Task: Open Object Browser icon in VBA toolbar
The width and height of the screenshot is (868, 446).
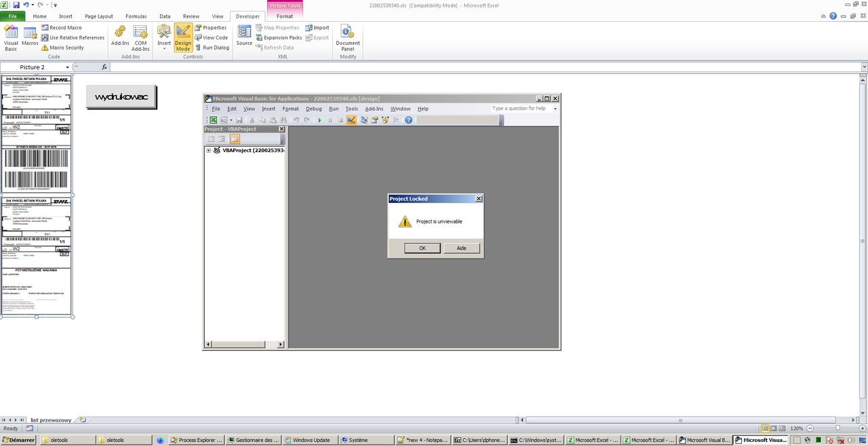Action: tap(385, 120)
